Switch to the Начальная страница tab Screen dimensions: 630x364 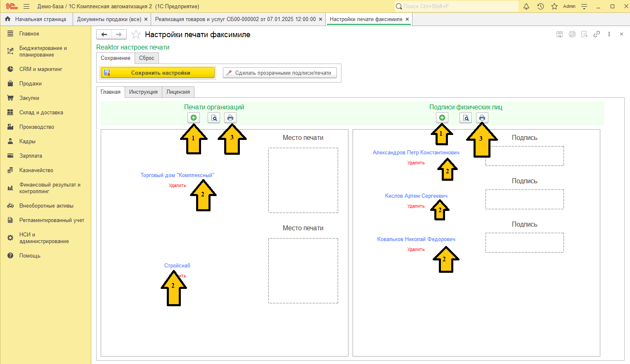[x=36, y=19]
